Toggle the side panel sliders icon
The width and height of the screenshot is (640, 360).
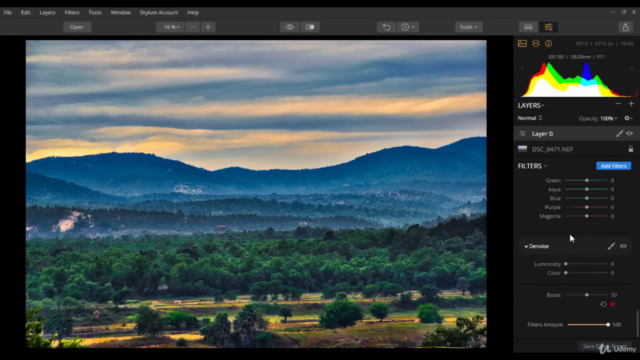click(x=548, y=27)
